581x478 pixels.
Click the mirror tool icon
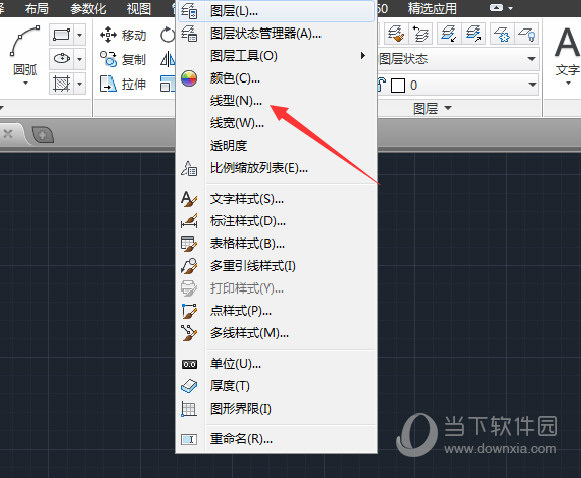tap(167, 59)
